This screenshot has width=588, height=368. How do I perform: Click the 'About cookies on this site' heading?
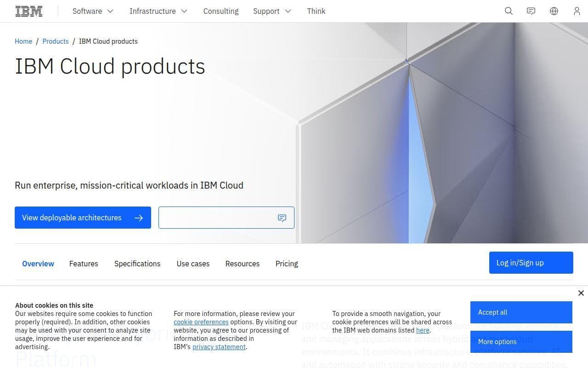pyautogui.click(x=54, y=305)
